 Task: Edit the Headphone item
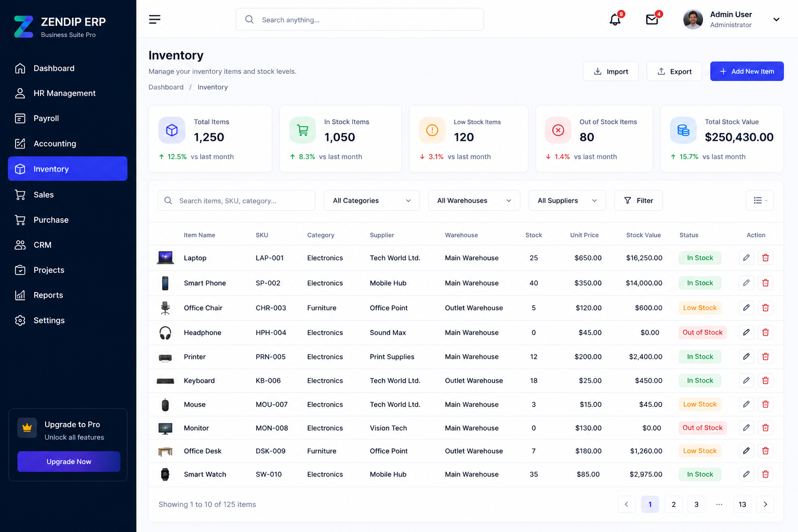746,332
